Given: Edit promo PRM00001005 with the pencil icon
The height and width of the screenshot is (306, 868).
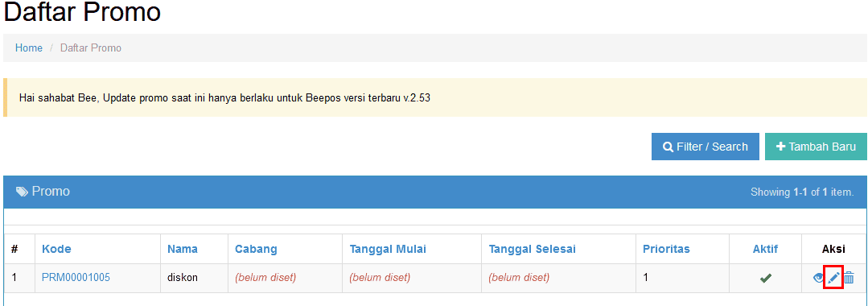Looking at the screenshot, I should (x=833, y=278).
